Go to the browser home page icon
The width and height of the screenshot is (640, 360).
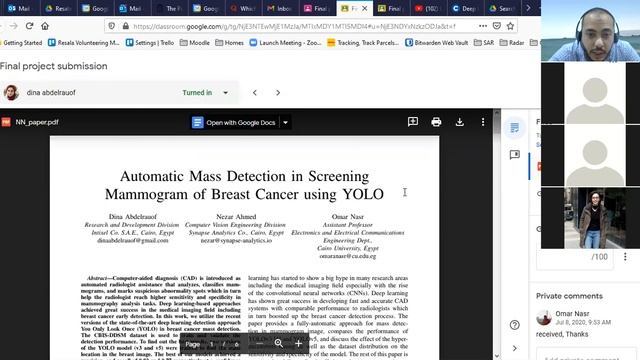click(45, 26)
